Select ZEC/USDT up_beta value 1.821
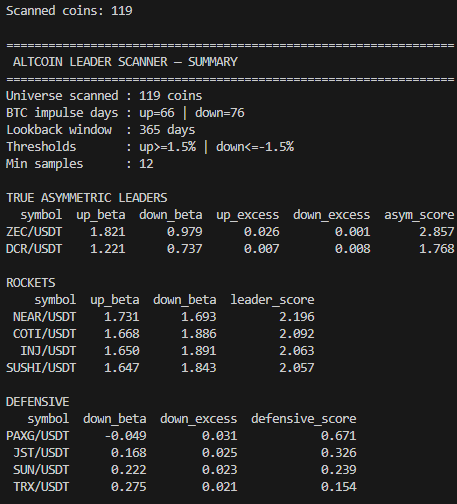 tap(108, 232)
